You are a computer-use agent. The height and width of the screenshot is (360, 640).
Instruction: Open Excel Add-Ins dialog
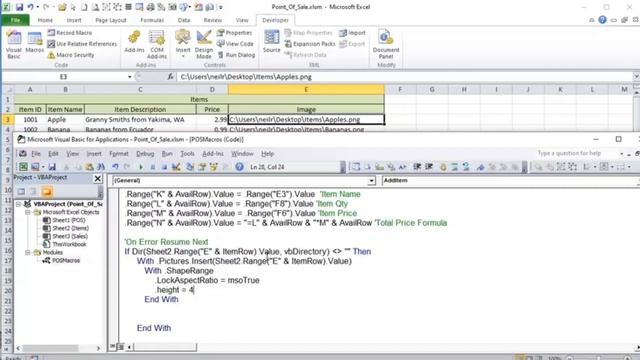pos(134,42)
